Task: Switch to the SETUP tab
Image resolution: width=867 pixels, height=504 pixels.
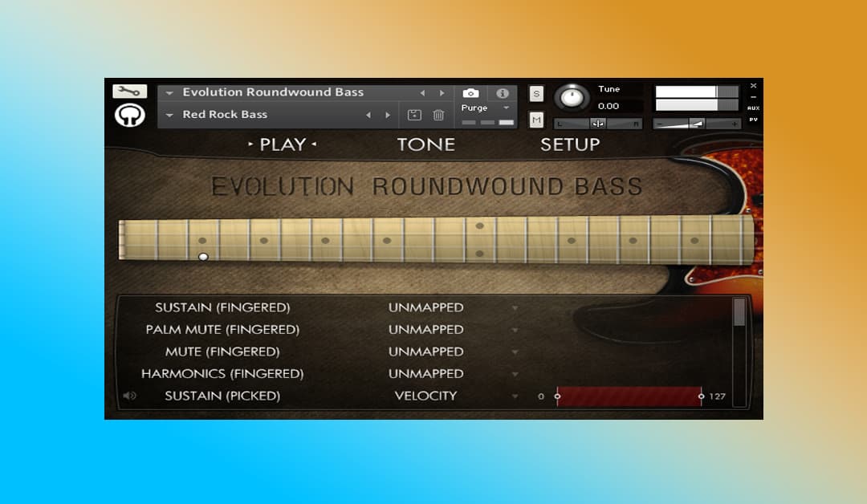Action: (x=570, y=144)
